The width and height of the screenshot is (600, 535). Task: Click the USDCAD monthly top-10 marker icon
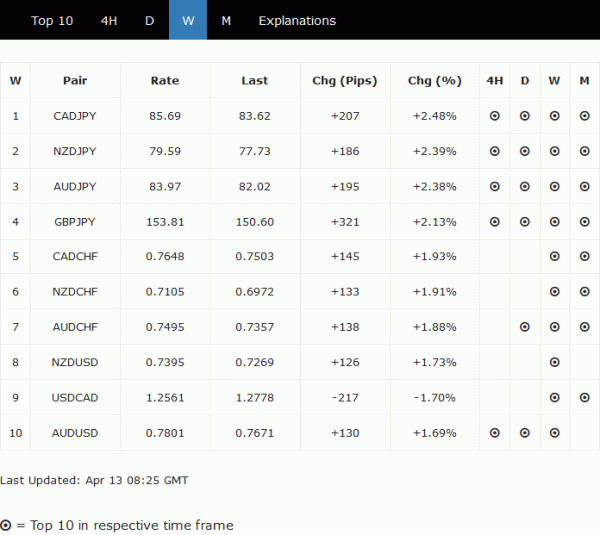584,397
